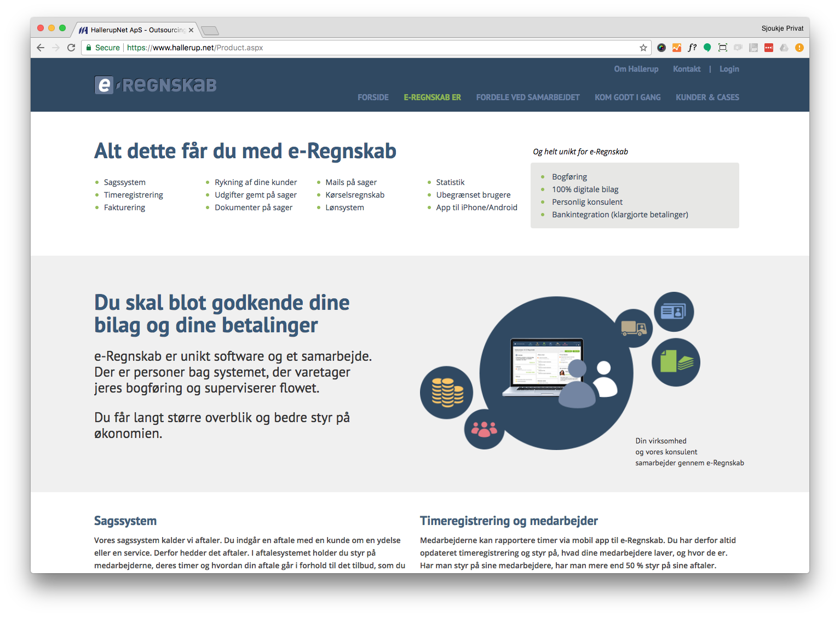The height and width of the screenshot is (617, 840).
Task: Click the green full-page screenshot extension
Action: (x=723, y=48)
